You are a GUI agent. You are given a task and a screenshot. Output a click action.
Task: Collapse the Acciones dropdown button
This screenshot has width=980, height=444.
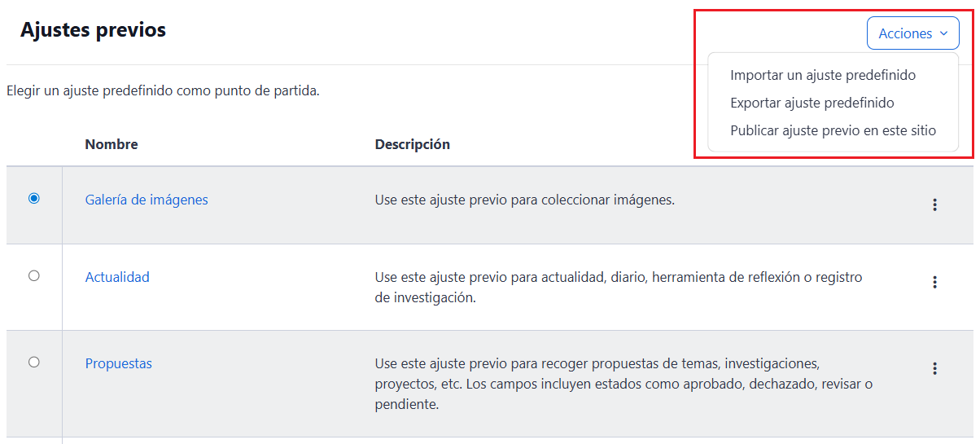click(x=912, y=33)
